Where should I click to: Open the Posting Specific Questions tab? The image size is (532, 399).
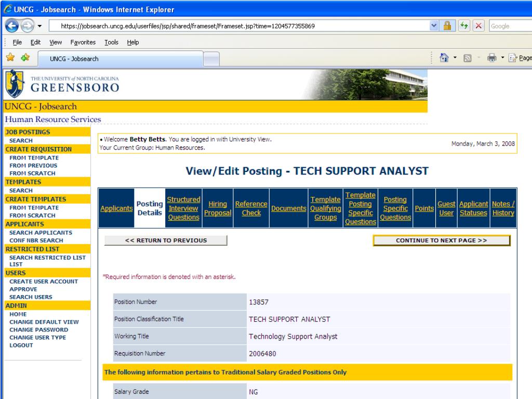coord(395,208)
